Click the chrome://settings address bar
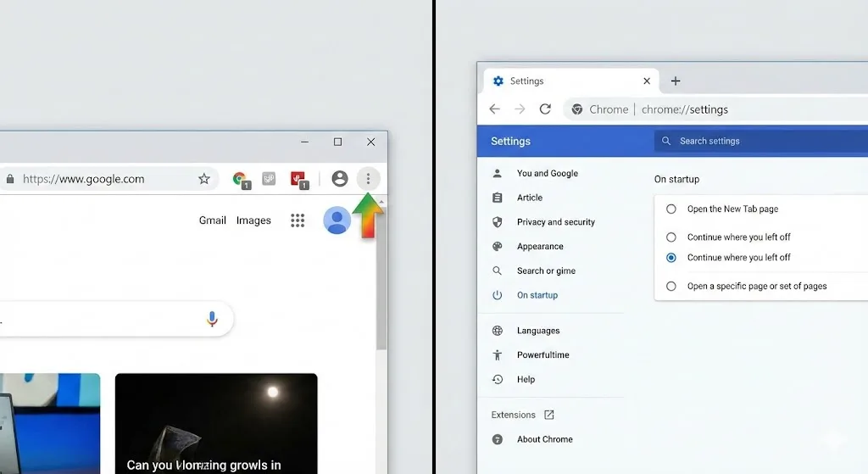868x474 pixels. click(715, 109)
